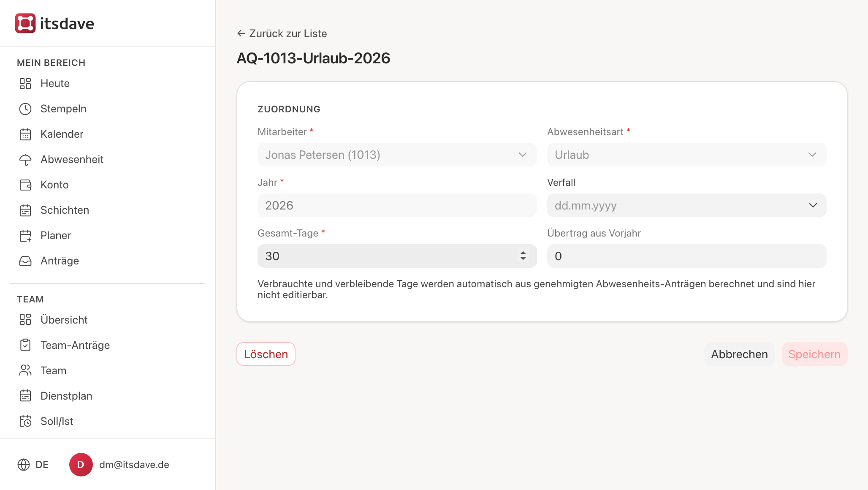Viewport: 868px width, 490px height.
Task: Expand the Mitarbeiter dropdown
Action: (x=397, y=155)
